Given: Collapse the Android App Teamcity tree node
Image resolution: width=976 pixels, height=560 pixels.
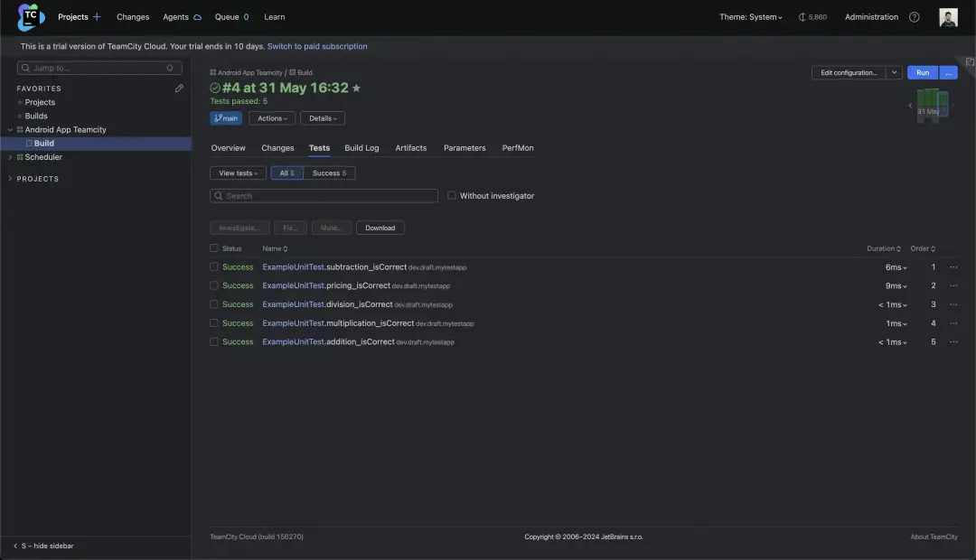Looking at the screenshot, I should pos(10,129).
